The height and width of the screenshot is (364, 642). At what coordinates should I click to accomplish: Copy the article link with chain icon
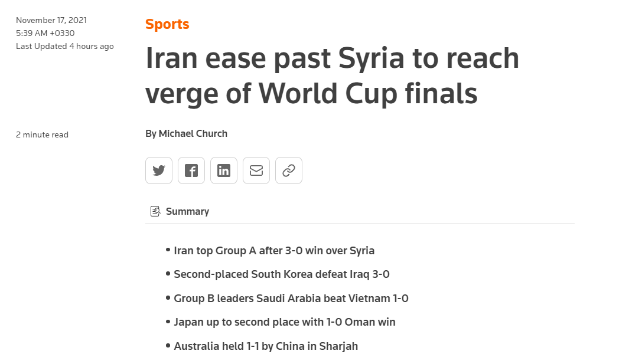tap(289, 170)
